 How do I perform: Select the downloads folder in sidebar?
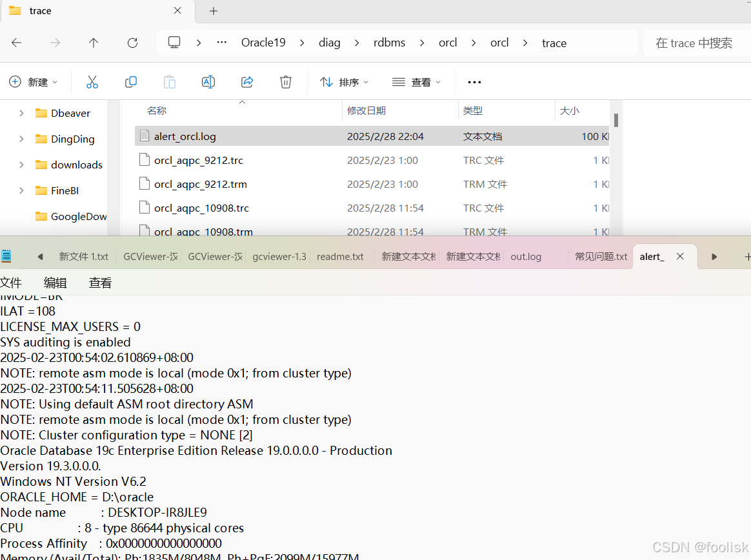tap(77, 165)
